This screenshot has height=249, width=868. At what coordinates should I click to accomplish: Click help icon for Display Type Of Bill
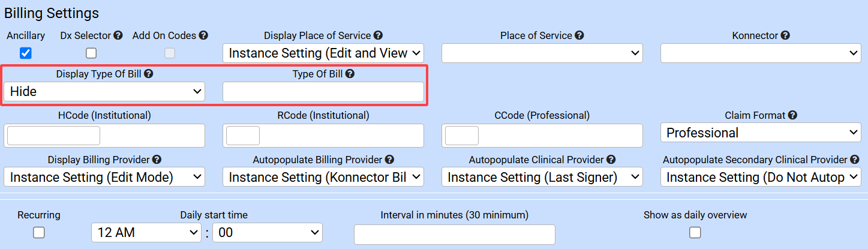(x=148, y=74)
